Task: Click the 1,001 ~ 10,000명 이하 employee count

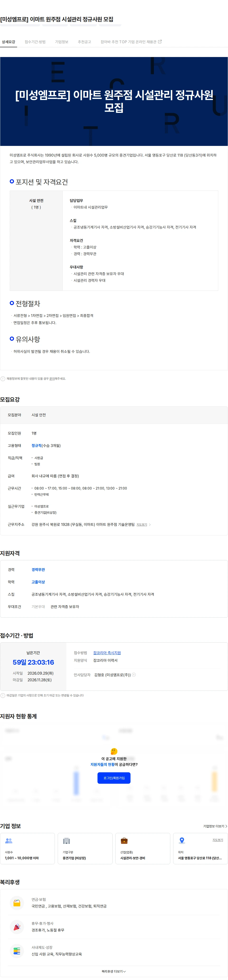Action: pos(22,858)
